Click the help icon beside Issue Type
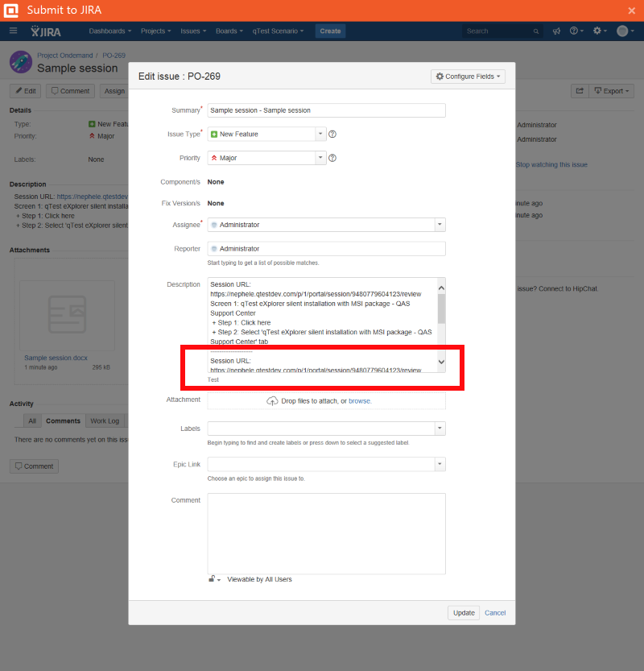The image size is (644, 671). point(332,134)
